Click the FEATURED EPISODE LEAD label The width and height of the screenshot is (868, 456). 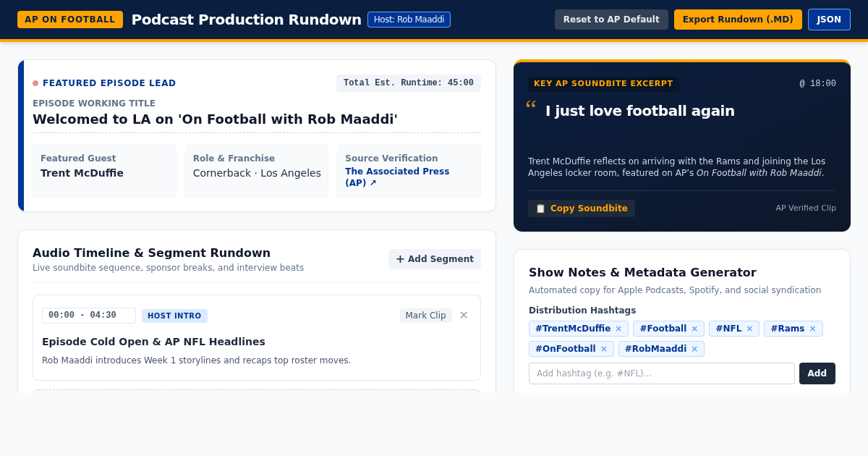(109, 83)
